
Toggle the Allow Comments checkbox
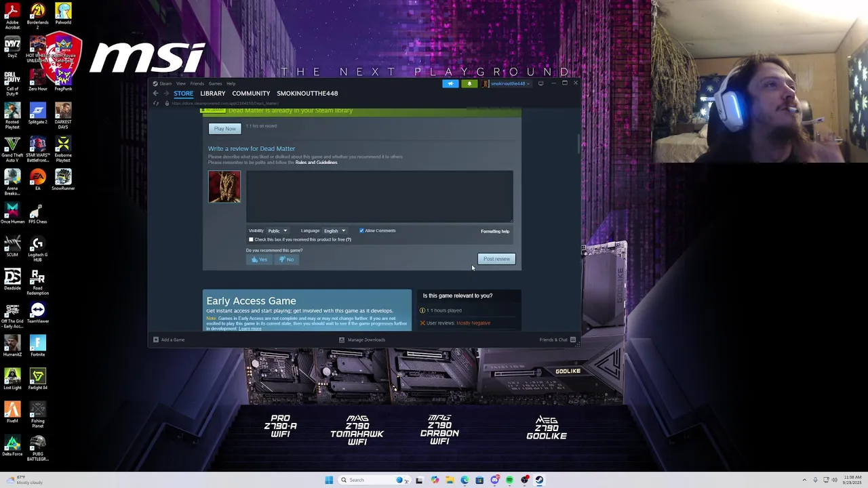[361, 230]
